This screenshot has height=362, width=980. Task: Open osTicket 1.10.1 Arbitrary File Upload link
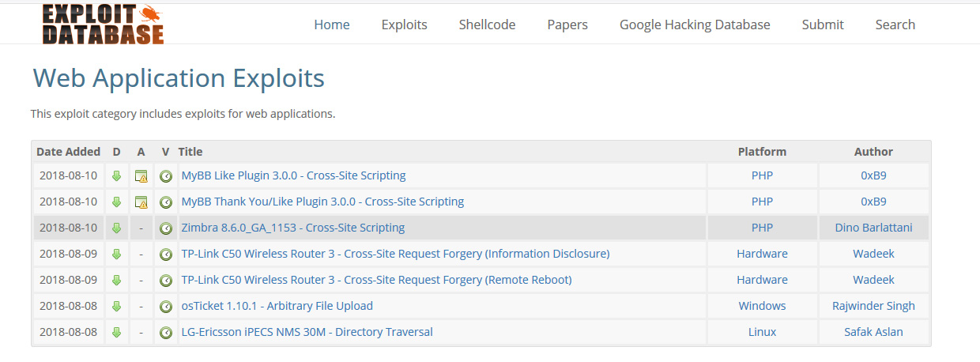277,306
